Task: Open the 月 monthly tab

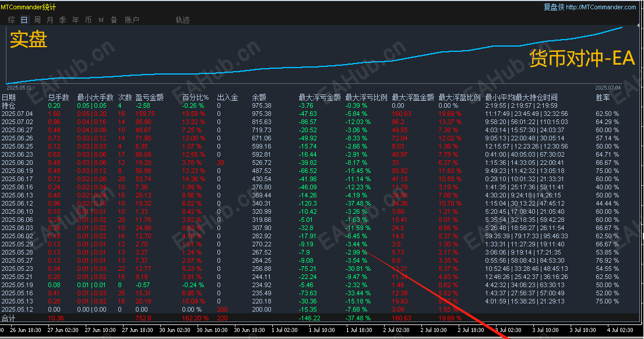Action: [50, 20]
